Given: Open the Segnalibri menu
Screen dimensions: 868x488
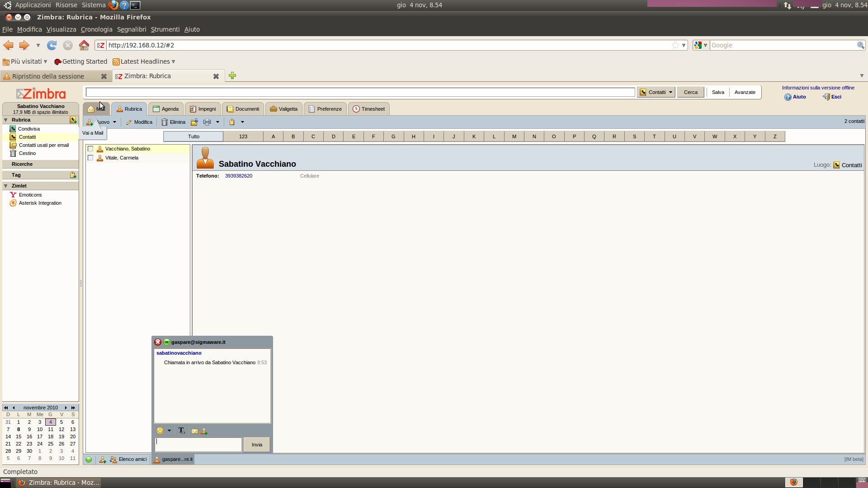Looking at the screenshot, I should coord(132,29).
